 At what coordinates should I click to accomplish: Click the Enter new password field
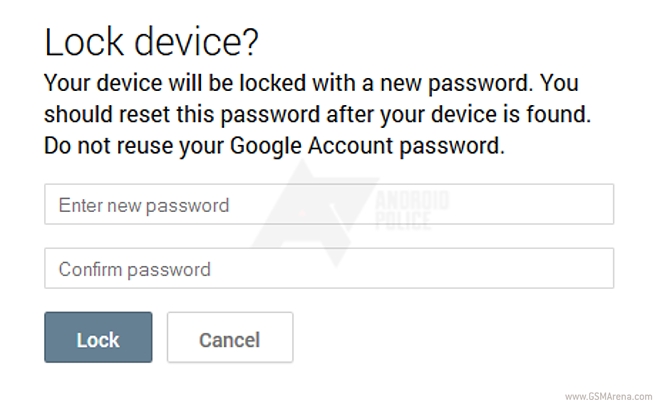pos(328,206)
